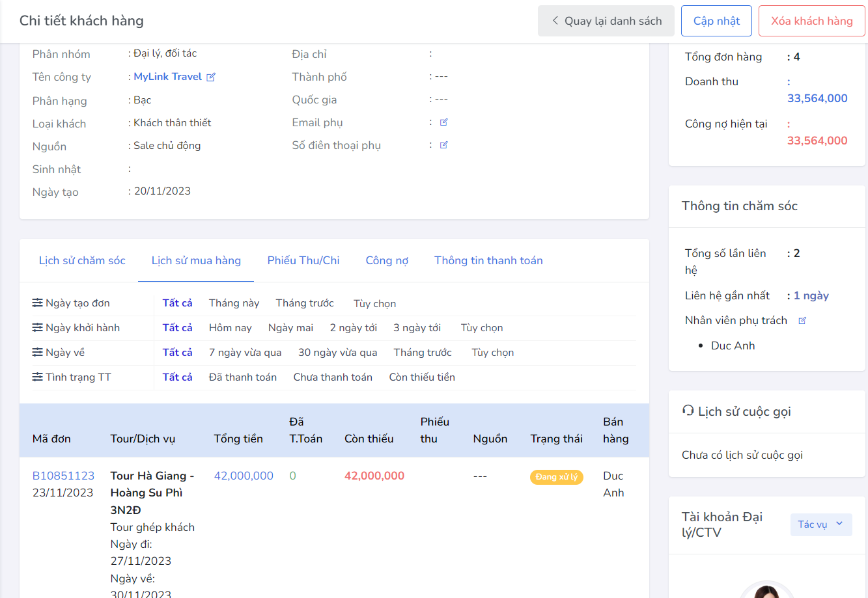Open the Phiếu Thu/Chi tab
This screenshot has height=598, width=868.
[x=303, y=260]
